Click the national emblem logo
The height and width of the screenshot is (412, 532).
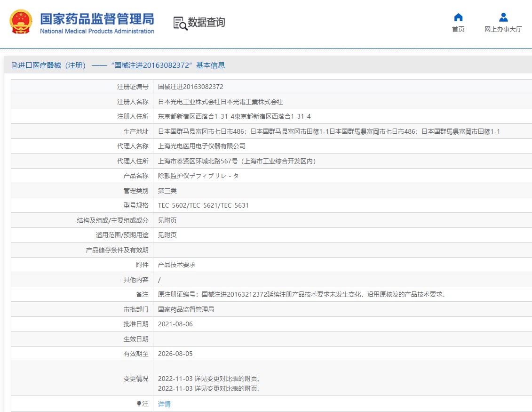pyautogui.click(x=21, y=22)
